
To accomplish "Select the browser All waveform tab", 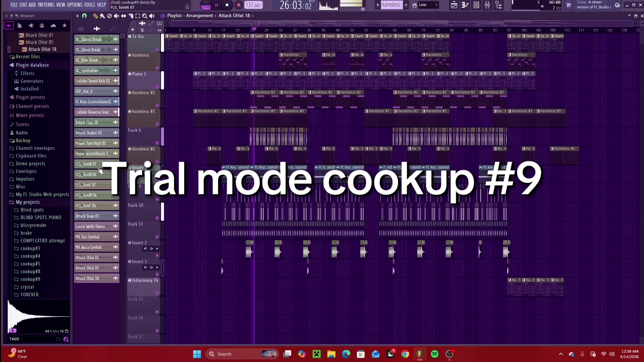I will coord(9,25).
